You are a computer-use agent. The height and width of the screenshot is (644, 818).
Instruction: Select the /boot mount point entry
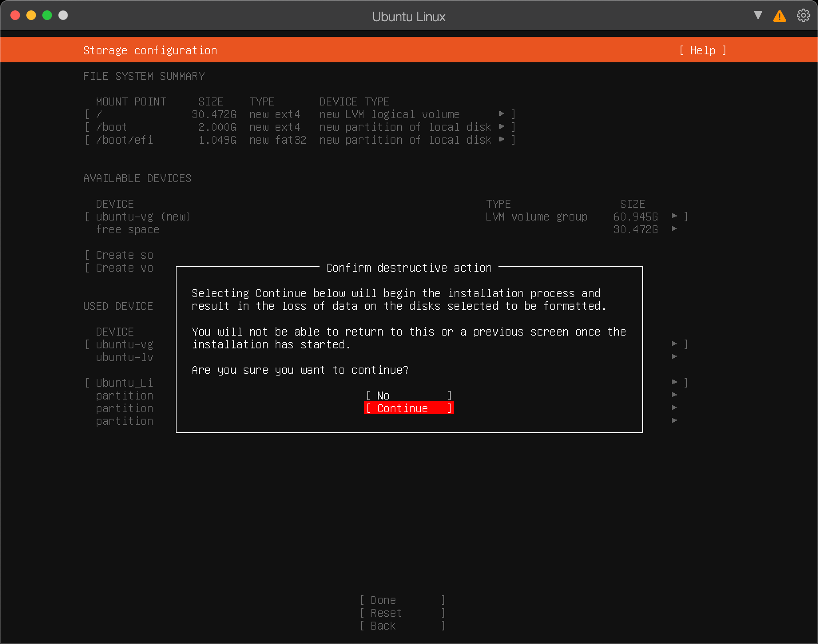(300, 127)
